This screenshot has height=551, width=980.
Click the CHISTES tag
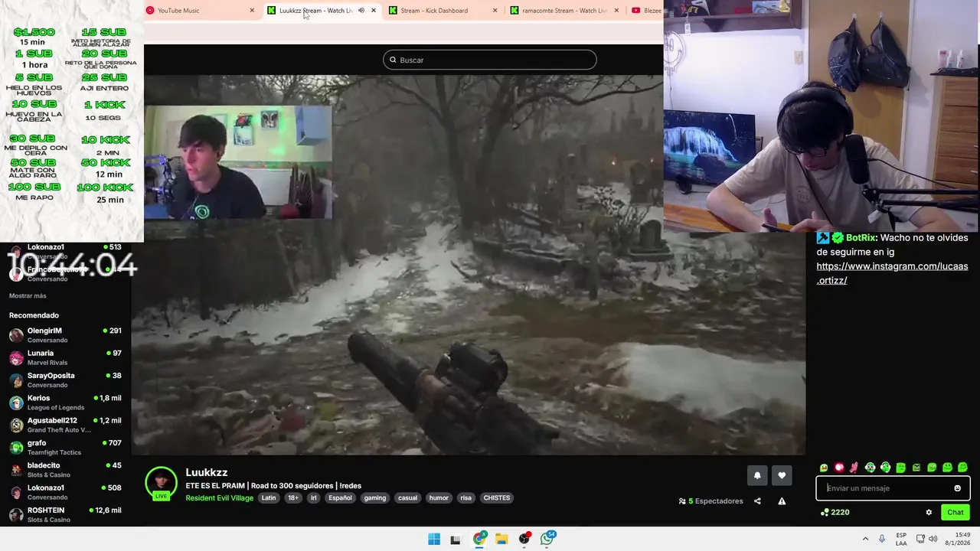496,497
